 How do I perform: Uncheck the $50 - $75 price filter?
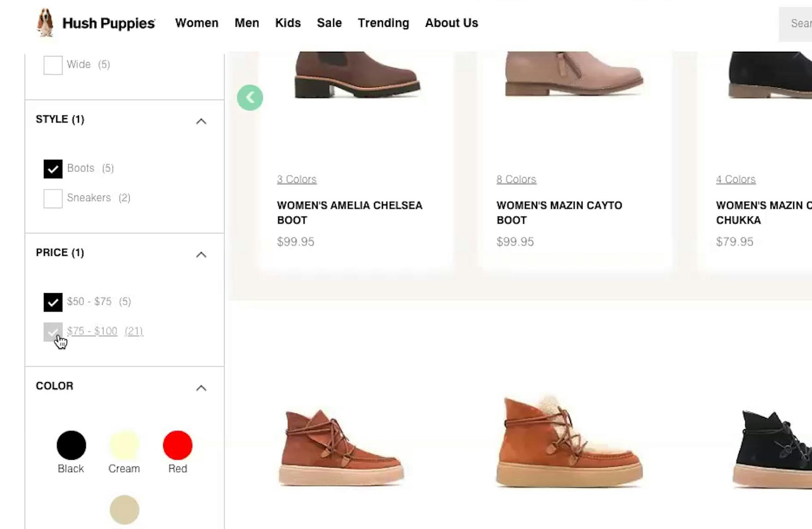53,302
